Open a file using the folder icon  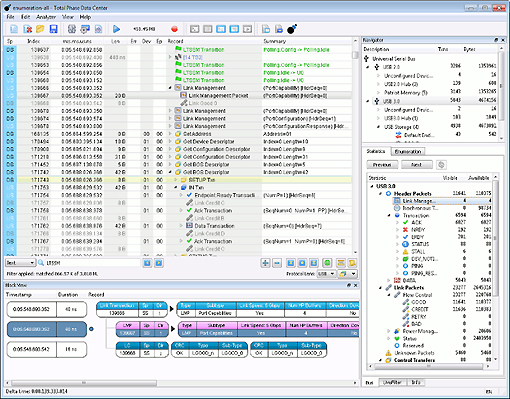click(x=40, y=29)
